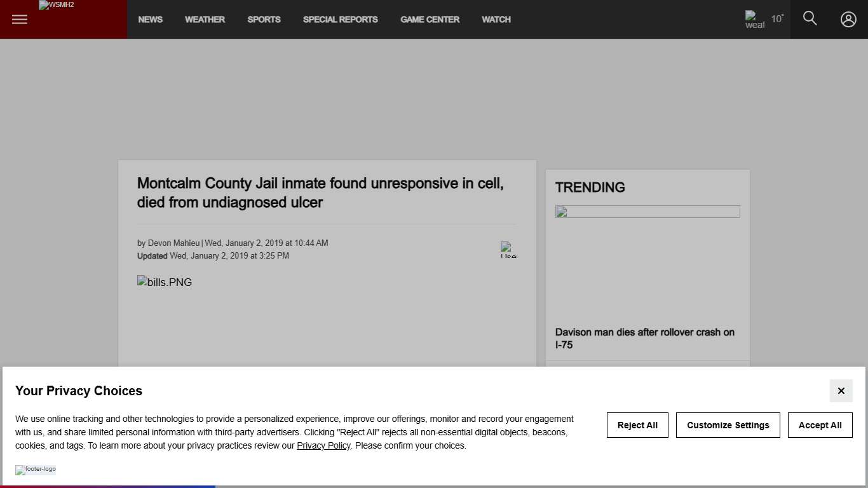The height and width of the screenshot is (488, 868).
Task: Open the hamburger navigation menu
Action: [20, 19]
